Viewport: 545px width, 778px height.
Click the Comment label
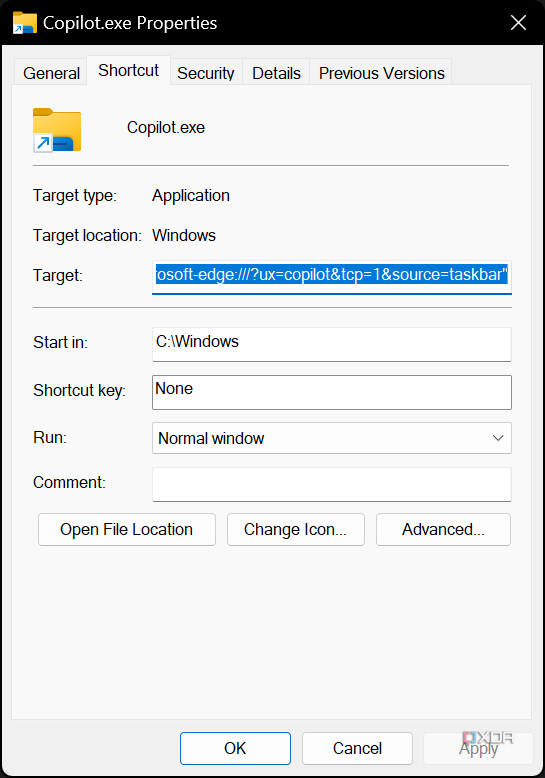69,482
